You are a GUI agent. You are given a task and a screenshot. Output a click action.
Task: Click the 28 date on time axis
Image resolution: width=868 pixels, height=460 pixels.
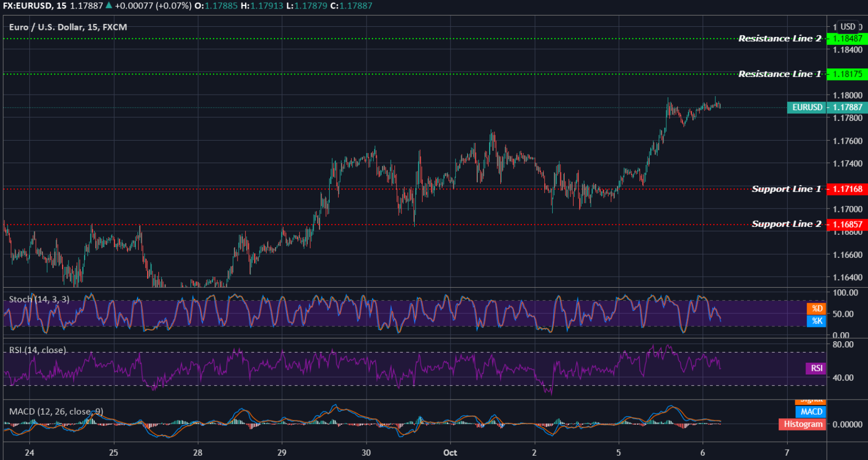(197, 453)
